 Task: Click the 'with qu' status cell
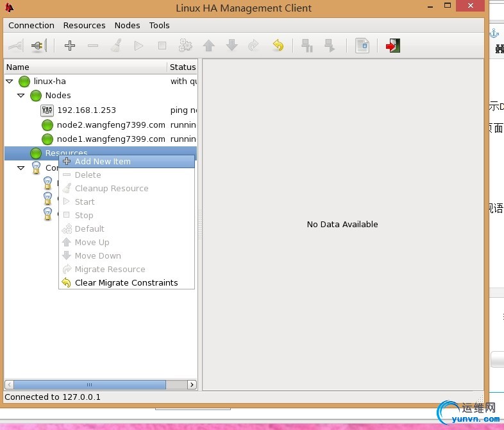pos(183,82)
